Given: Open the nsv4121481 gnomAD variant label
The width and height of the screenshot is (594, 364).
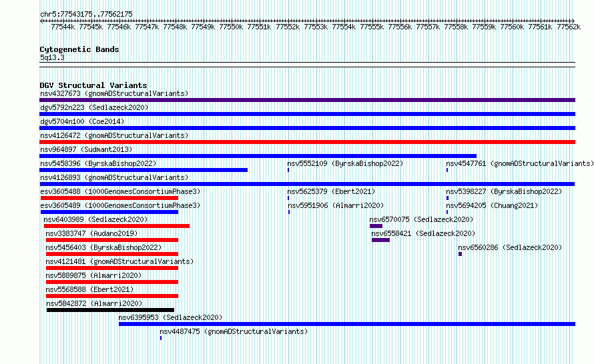Looking at the screenshot, I should (119, 261).
